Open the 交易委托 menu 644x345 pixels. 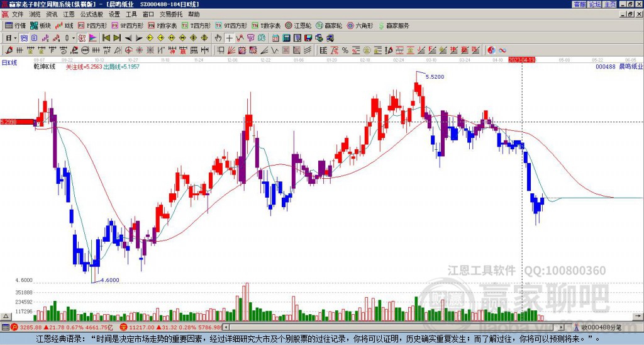coord(171,14)
